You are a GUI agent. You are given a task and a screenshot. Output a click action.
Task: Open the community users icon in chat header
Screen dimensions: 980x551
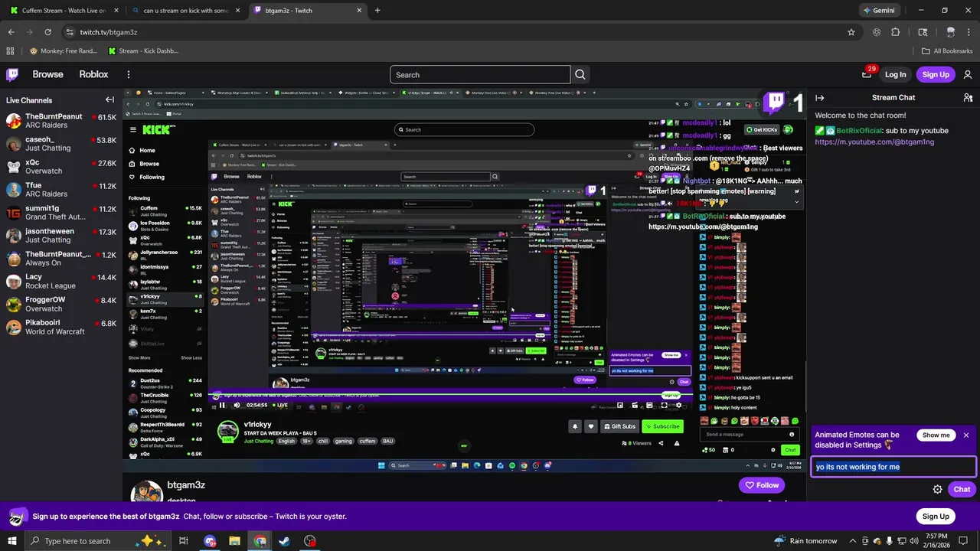(x=968, y=98)
